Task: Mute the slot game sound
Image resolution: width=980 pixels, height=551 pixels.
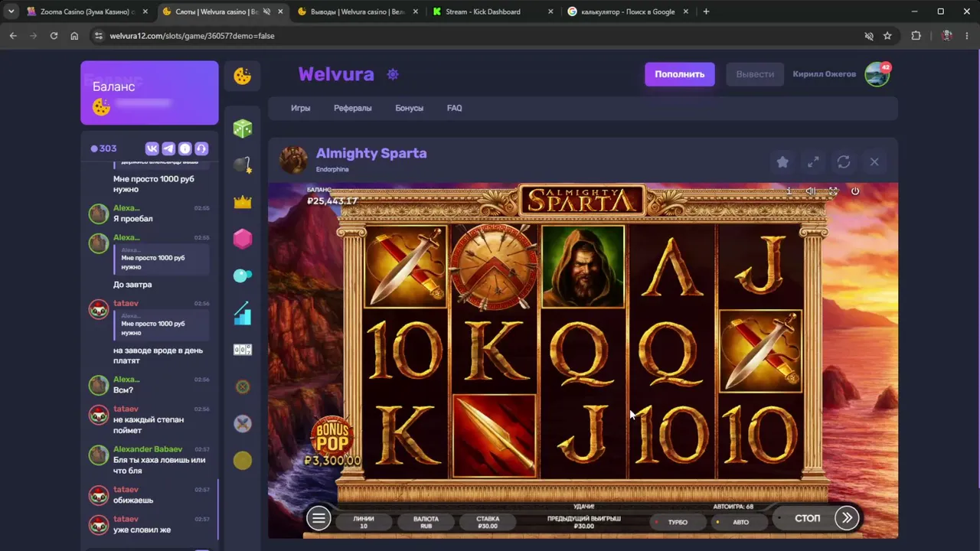Action: pyautogui.click(x=811, y=191)
